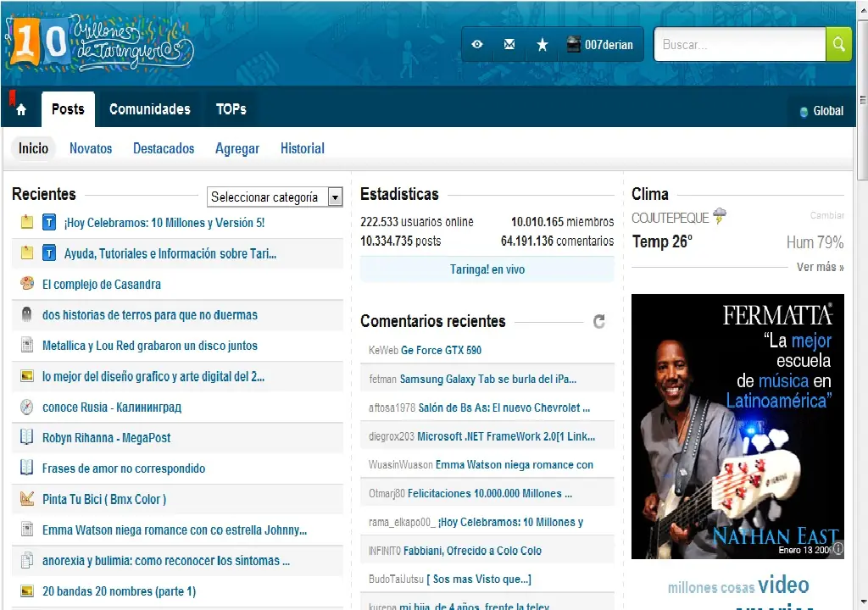Click ghost icon of dos historias post
The image size is (868, 610).
pyautogui.click(x=26, y=314)
